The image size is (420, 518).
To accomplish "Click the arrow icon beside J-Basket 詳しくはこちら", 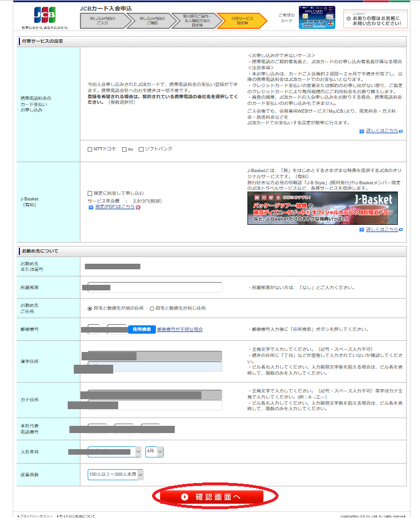I will pos(362,230).
